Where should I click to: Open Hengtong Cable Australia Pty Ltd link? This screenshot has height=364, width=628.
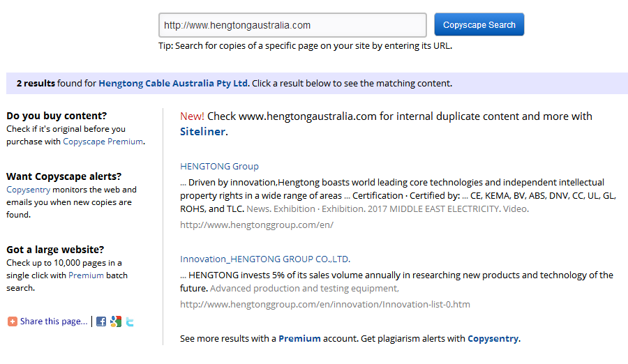(x=173, y=83)
